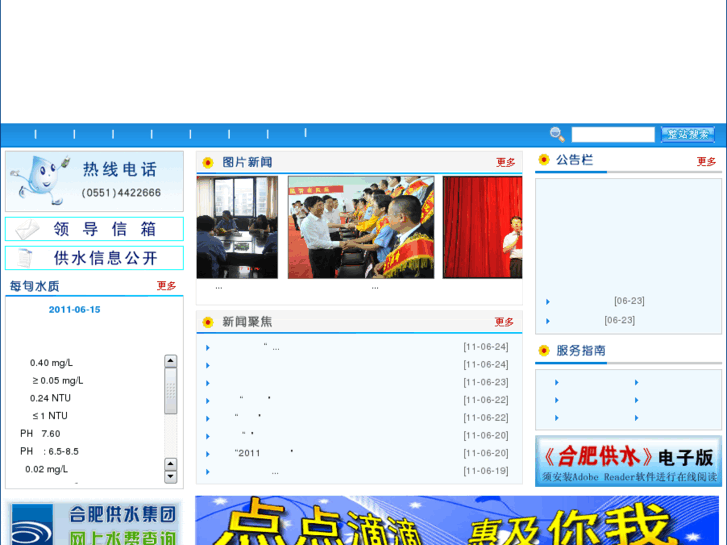Click the [11-06-19] news date
This screenshot has height=545, width=727.
[x=485, y=471]
